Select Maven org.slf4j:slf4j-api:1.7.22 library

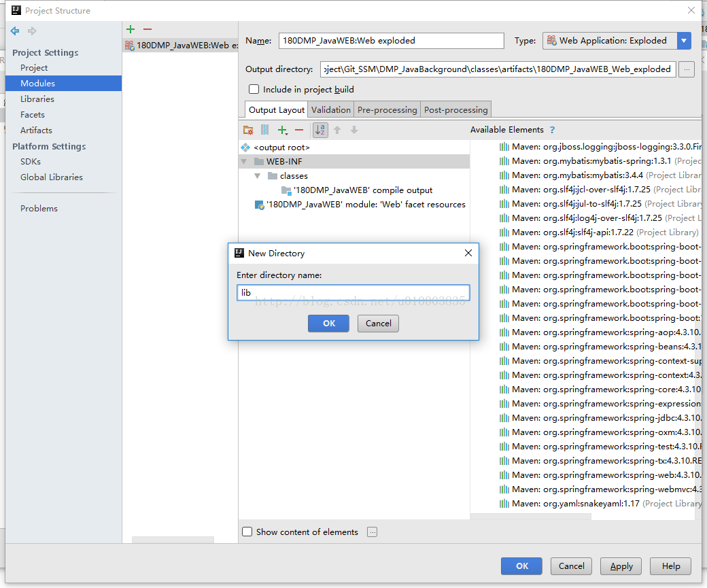point(599,232)
